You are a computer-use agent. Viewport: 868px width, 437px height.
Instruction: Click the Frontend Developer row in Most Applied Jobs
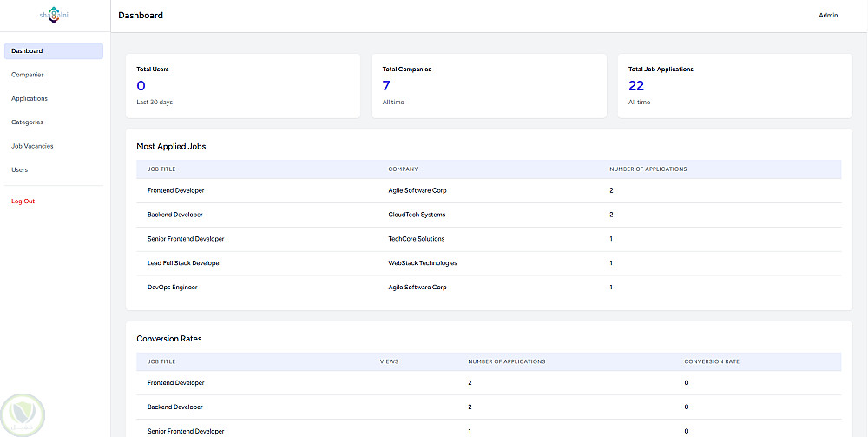(489, 190)
